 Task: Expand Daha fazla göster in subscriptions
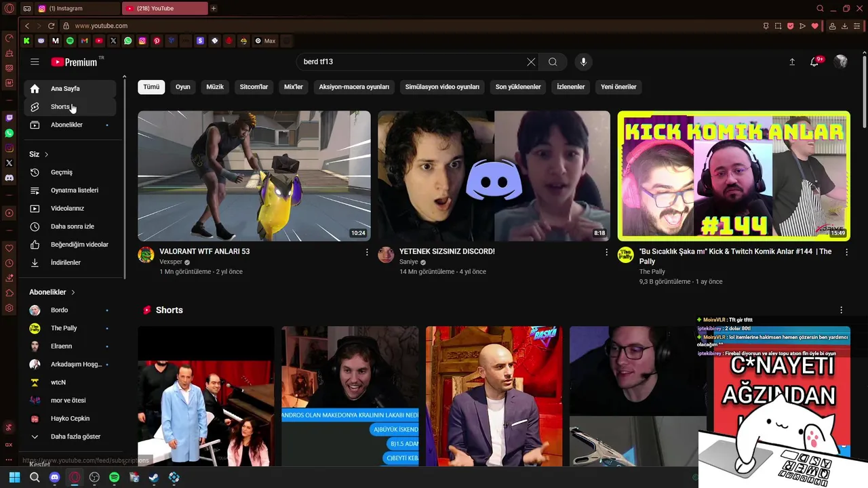pos(71,436)
